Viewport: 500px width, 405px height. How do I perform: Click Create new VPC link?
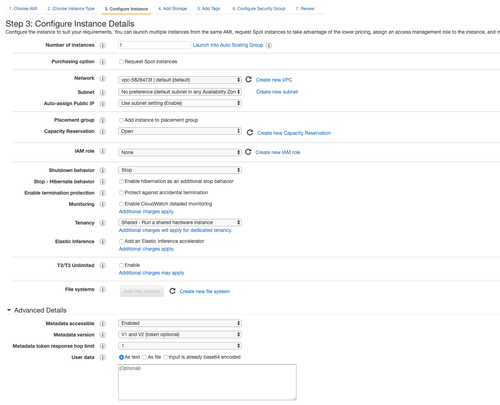pyautogui.click(x=274, y=80)
